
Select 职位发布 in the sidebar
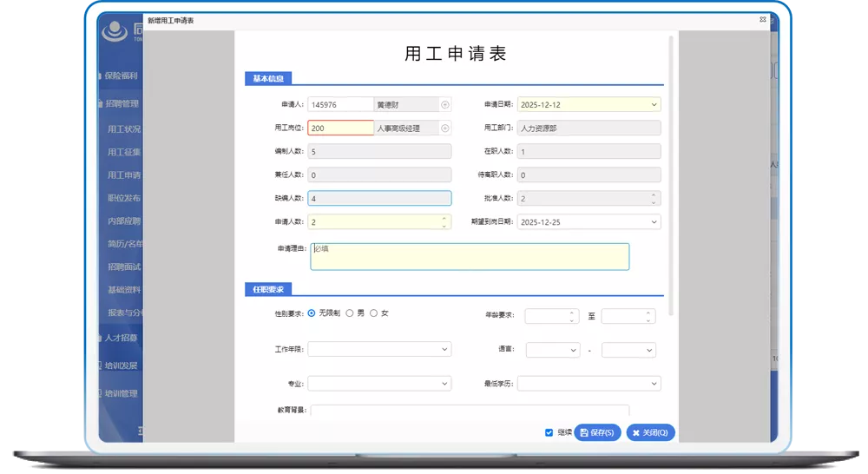point(124,198)
